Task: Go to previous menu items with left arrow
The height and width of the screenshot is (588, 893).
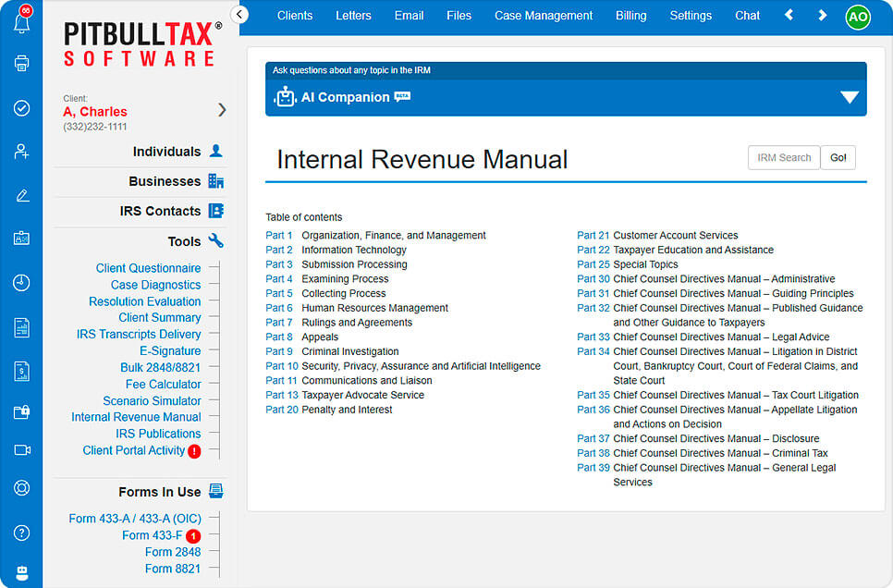Action: point(789,15)
